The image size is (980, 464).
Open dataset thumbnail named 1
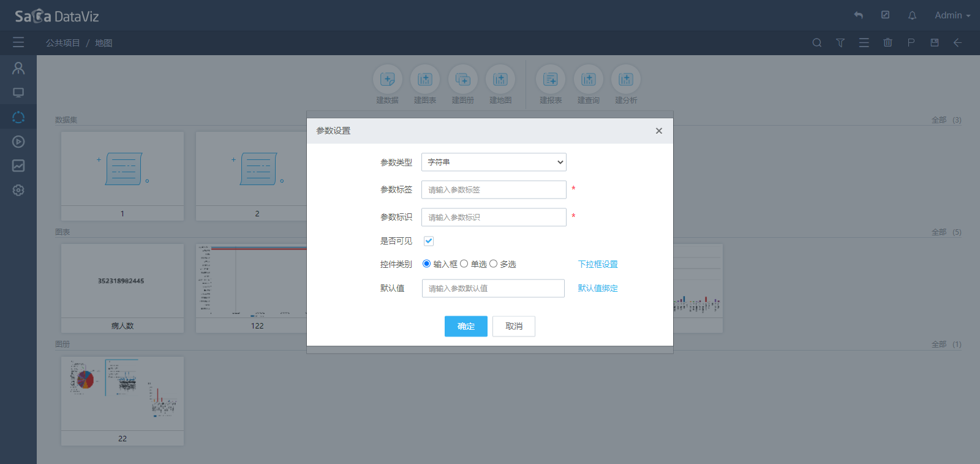pos(123,176)
